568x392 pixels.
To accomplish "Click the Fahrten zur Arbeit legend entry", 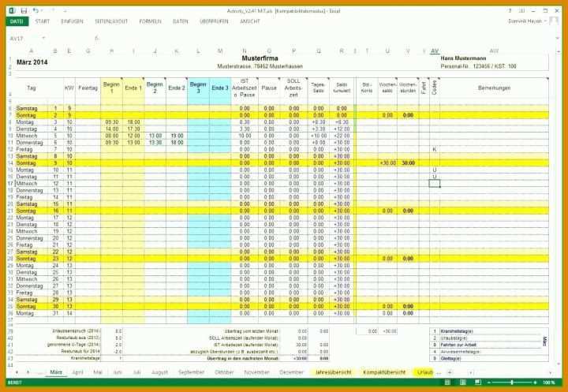I will (x=458, y=345).
